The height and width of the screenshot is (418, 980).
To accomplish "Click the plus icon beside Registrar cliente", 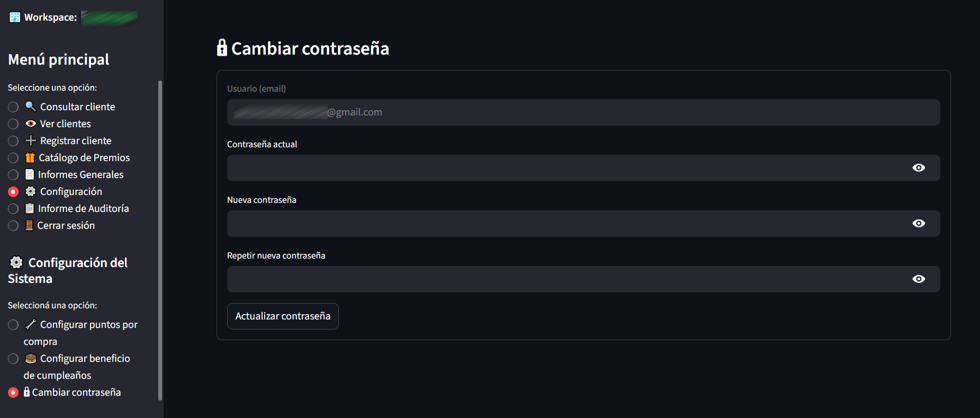I will pos(31,140).
